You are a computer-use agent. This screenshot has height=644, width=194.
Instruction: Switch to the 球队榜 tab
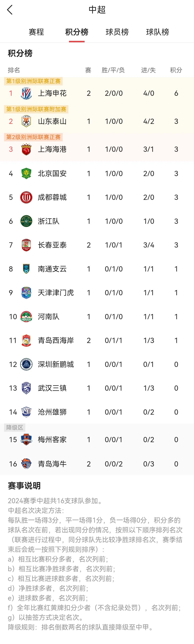[x=158, y=32]
